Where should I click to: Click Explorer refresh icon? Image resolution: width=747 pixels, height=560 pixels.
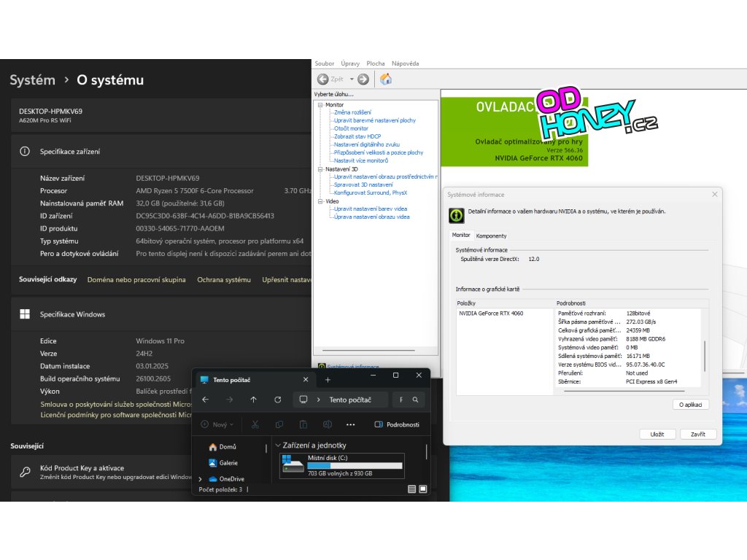point(278,400)
